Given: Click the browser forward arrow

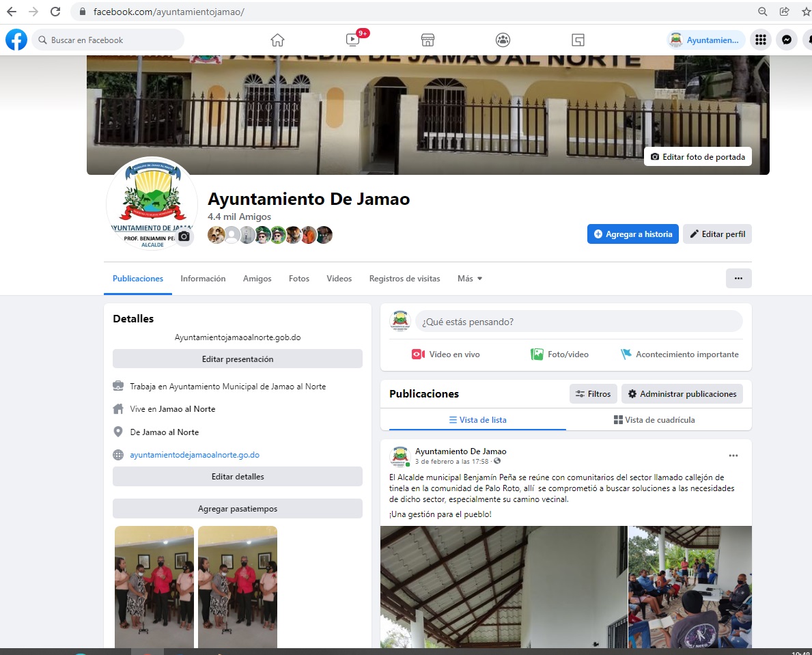Looking at the screenshot, I should pos(33,12).
